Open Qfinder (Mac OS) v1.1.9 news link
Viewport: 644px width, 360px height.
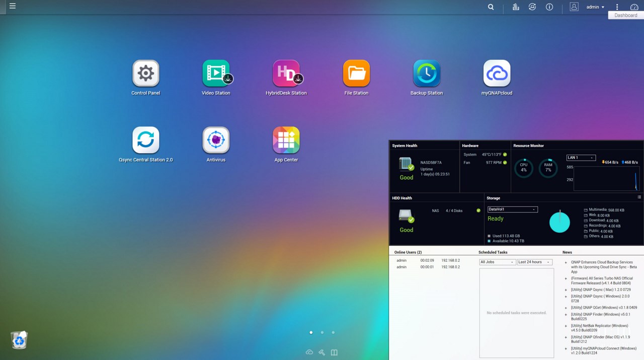600,339
